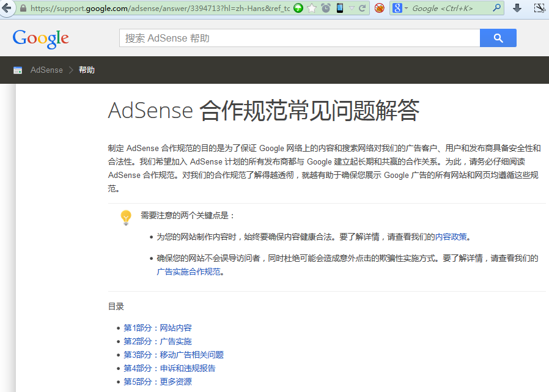Open the 广告实施合作规范 link

pyautogui.click(x=189, y=272)
